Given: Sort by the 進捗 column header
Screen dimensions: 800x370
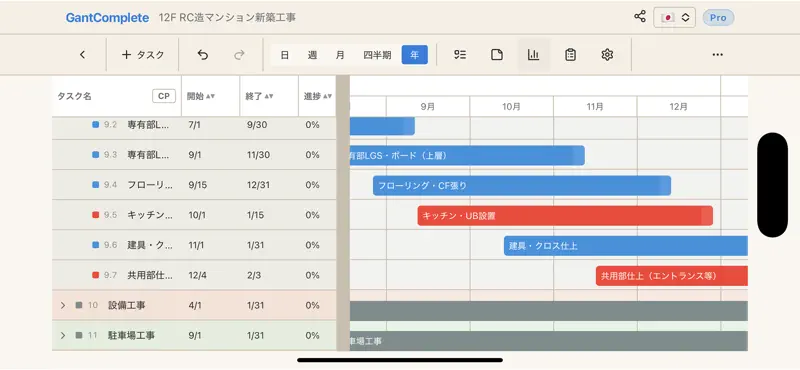Looking at the screenshot, I should 318,96.
